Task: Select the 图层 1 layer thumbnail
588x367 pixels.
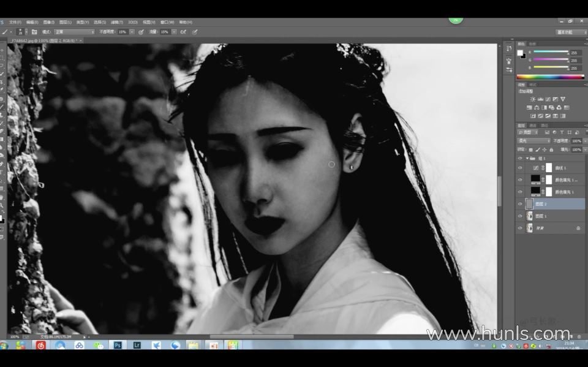Action: [x=529, y=216]
